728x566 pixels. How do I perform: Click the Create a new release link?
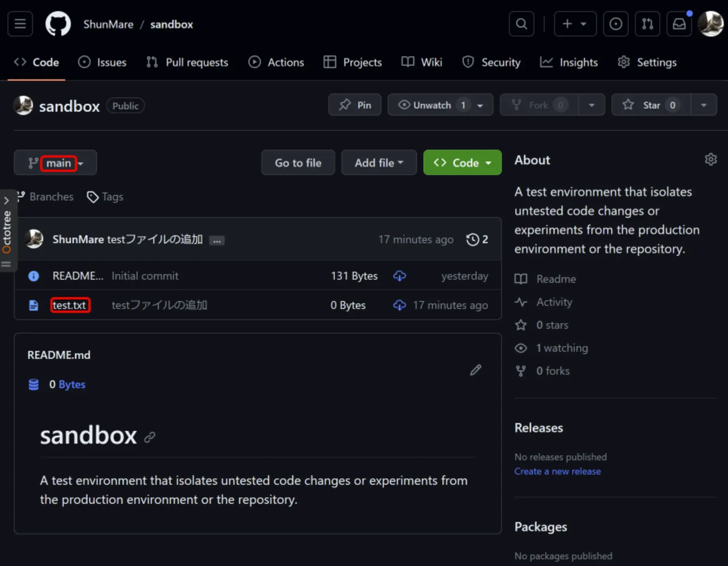[557, 471]
